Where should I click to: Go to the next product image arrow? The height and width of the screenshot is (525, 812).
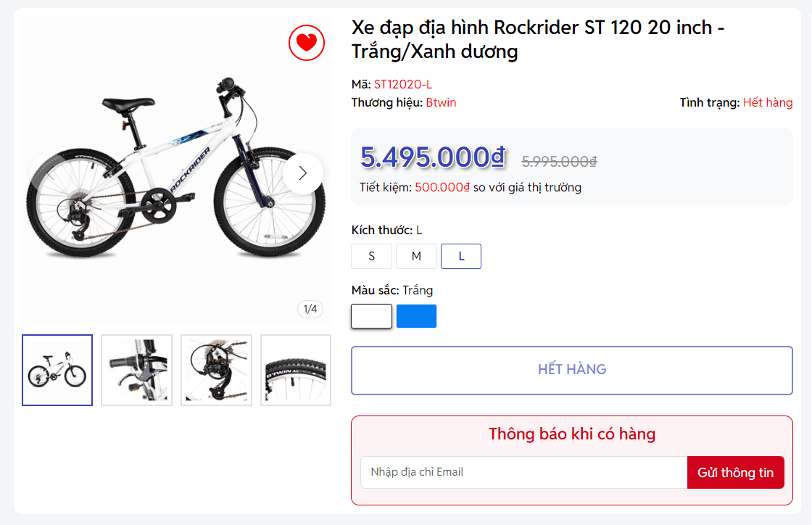click(x=303, y=173)
